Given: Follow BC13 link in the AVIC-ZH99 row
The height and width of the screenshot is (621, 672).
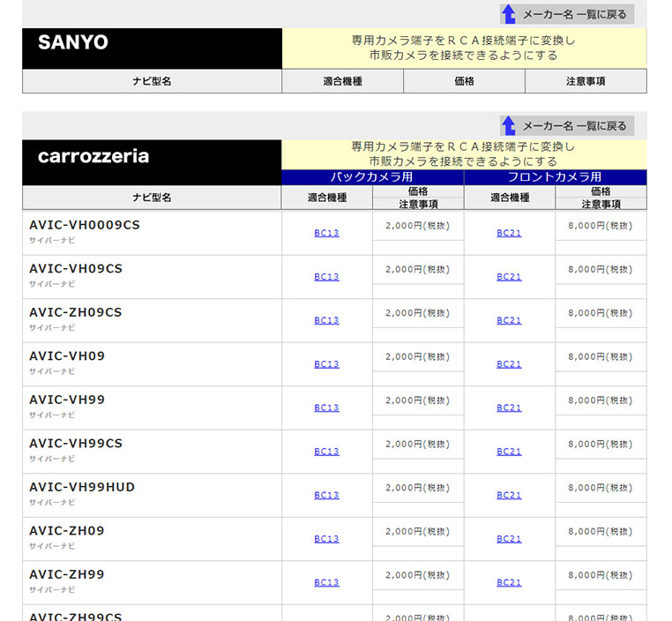Looking at the screenshot, I should coord(326,583).
